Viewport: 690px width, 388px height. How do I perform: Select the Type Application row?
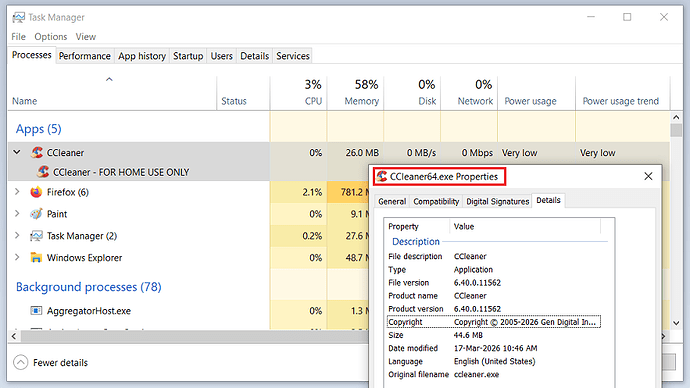(493, 270)
